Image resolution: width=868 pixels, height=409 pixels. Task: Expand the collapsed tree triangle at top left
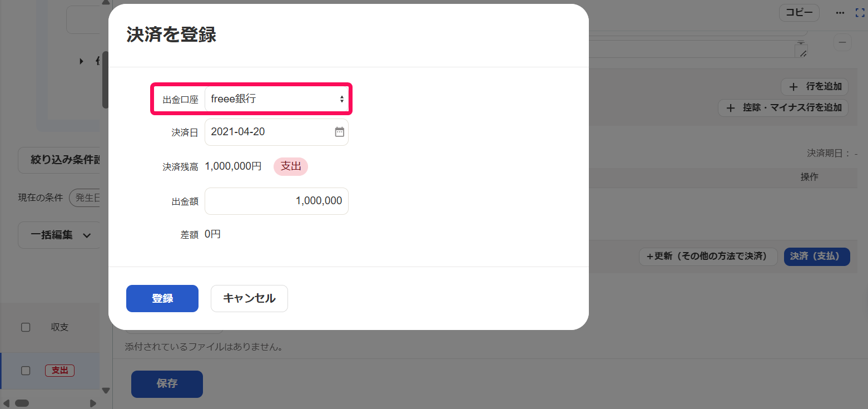(82, 61)
